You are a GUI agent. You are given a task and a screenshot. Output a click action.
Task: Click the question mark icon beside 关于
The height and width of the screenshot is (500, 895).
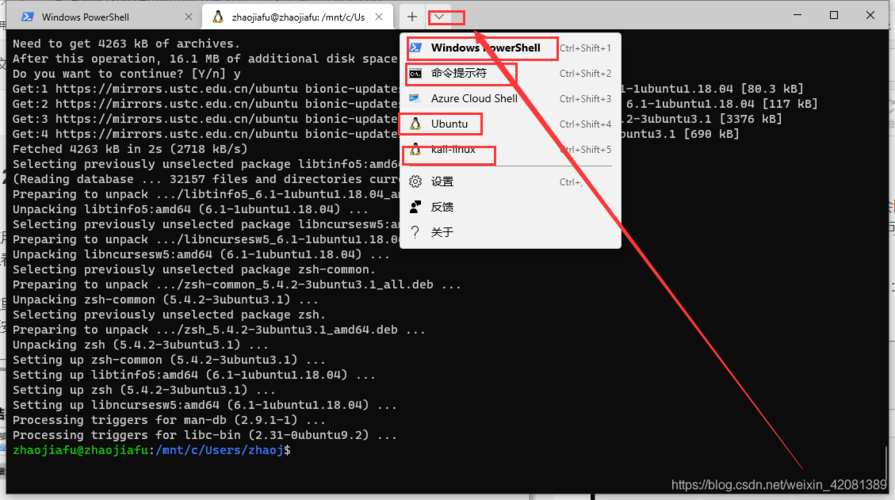(416, 232)
